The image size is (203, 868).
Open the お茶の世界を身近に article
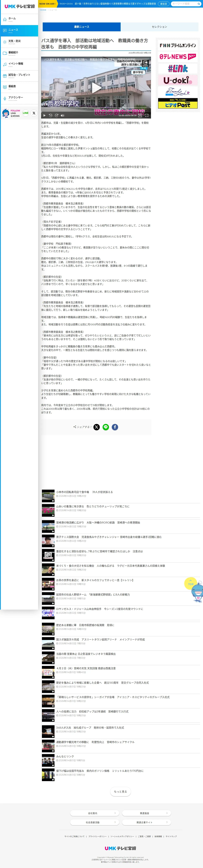click(x=95, y=580)
